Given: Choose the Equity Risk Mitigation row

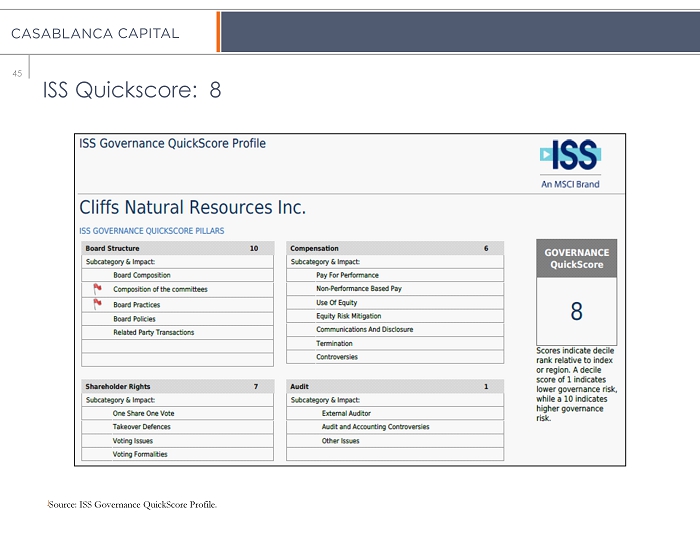Looking at the screenshot, I should (x=348, y=316).
